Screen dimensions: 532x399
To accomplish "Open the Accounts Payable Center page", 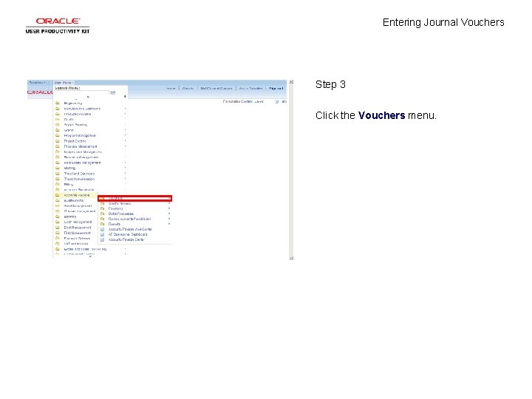I will 126,239.
